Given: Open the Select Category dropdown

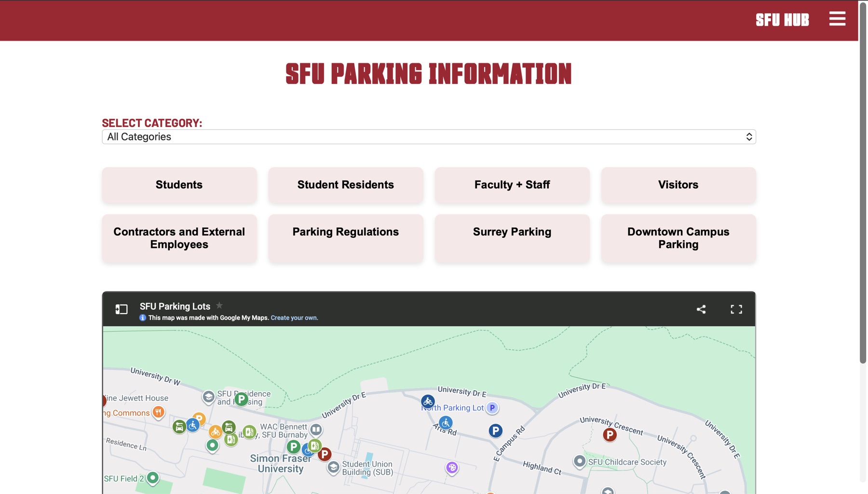Looking at the screenshot, I should (429, 137).
